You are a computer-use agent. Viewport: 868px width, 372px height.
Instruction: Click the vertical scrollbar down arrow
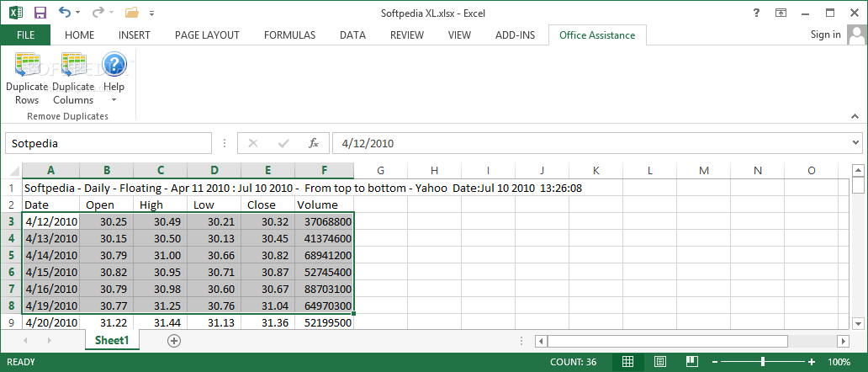tap(858, 322)
